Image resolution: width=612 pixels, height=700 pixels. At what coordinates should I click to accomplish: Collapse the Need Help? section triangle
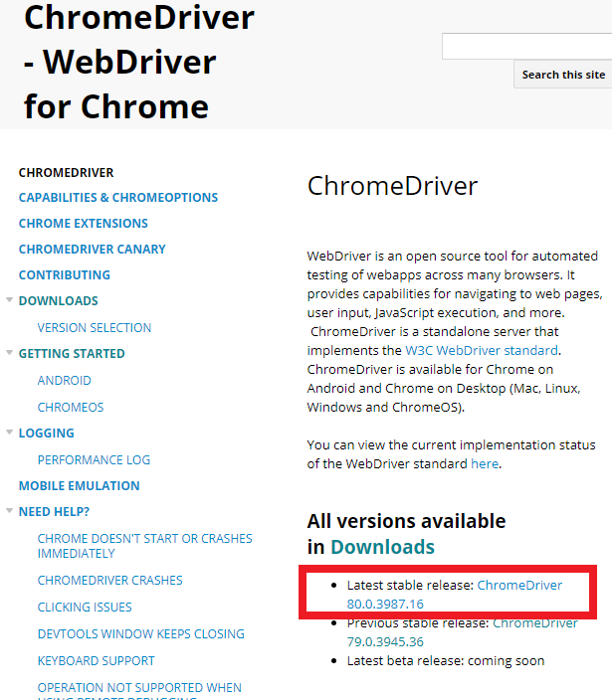coord(9,511)
